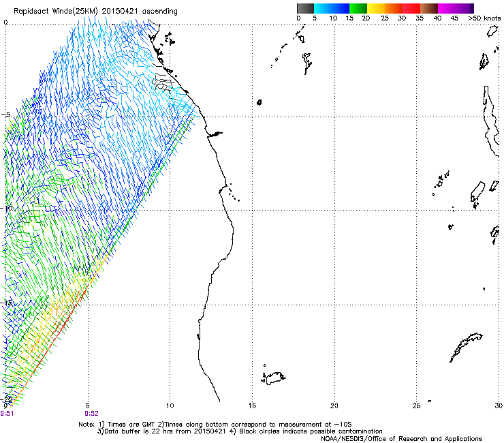Screen dimensions: 504x443
Task: Click the '30' longitude label on bottom axis
Action: point(499,406)
